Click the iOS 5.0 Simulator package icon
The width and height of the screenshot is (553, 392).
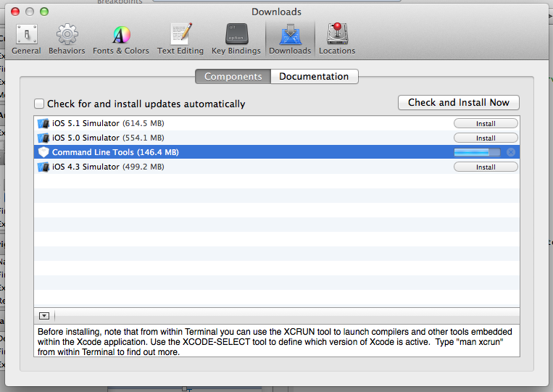(x=43, y=138)
